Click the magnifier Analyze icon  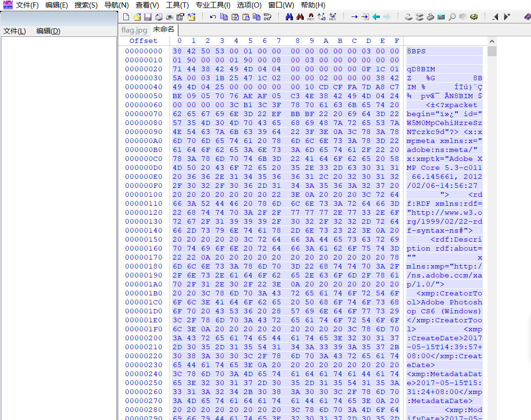[452, 17]
